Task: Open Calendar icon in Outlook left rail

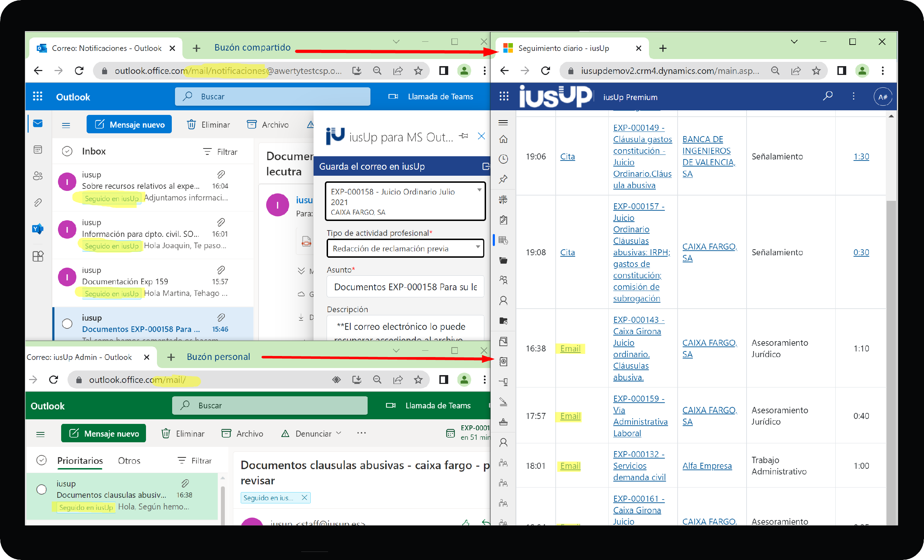Action: (x=37, y=150)
